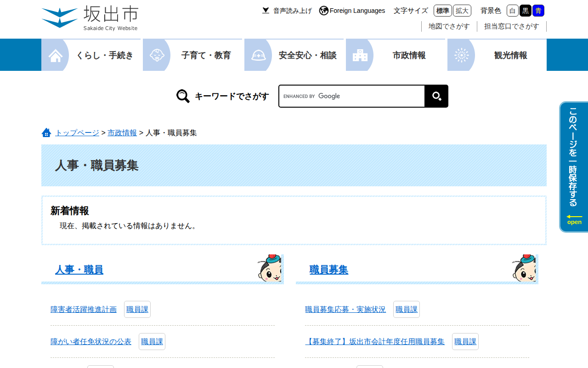Viewport: 588px width, 368px height.
Task: Click the black search submit button
Action: click(436, 96)
